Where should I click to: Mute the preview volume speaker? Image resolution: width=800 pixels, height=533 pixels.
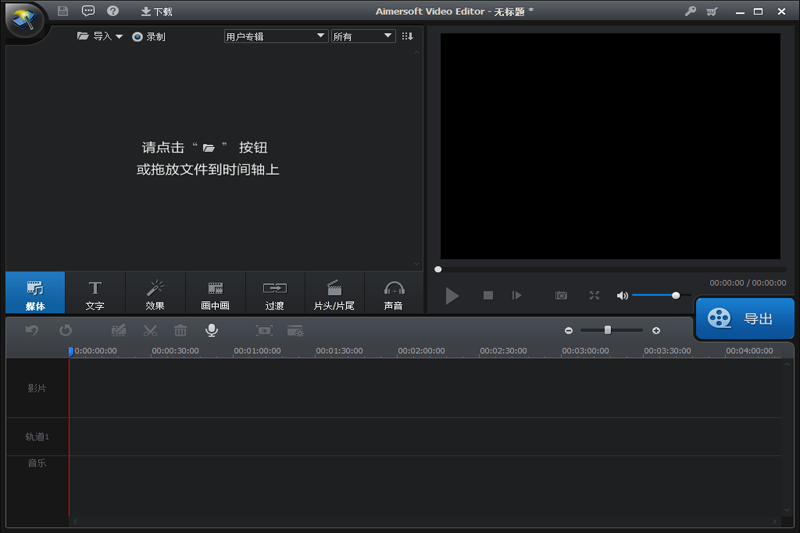click(x=622, y=295)
